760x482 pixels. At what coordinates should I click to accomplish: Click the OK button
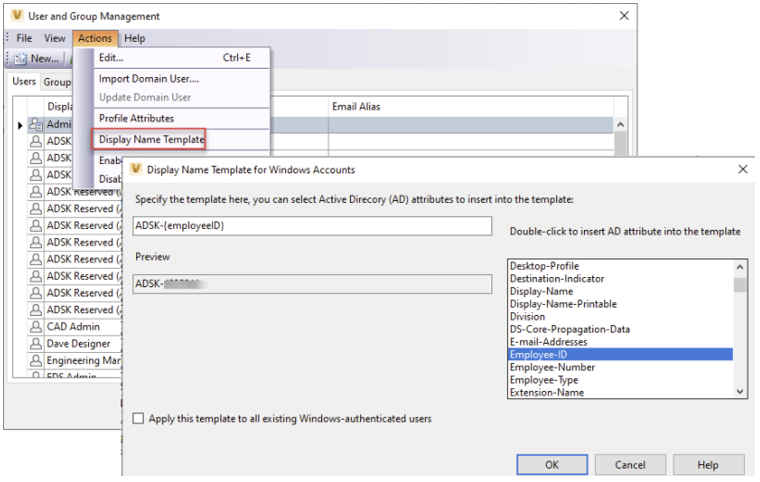(552, 465)
